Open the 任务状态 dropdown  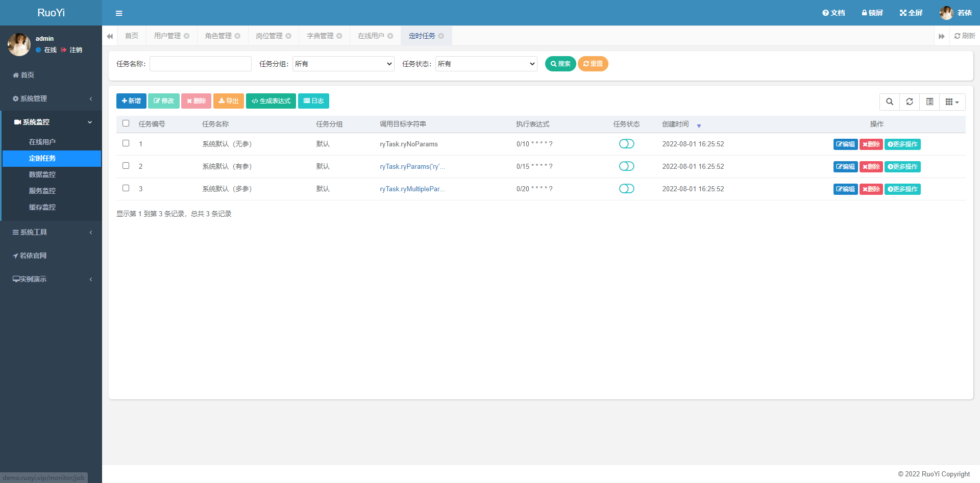pyautogui.click(x=486, y=64)
